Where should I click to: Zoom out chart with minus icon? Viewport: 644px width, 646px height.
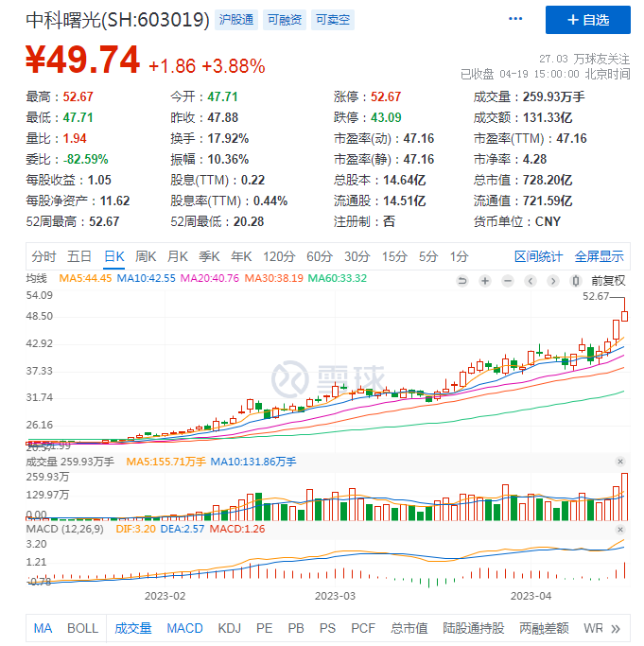(x=508, y=281)
